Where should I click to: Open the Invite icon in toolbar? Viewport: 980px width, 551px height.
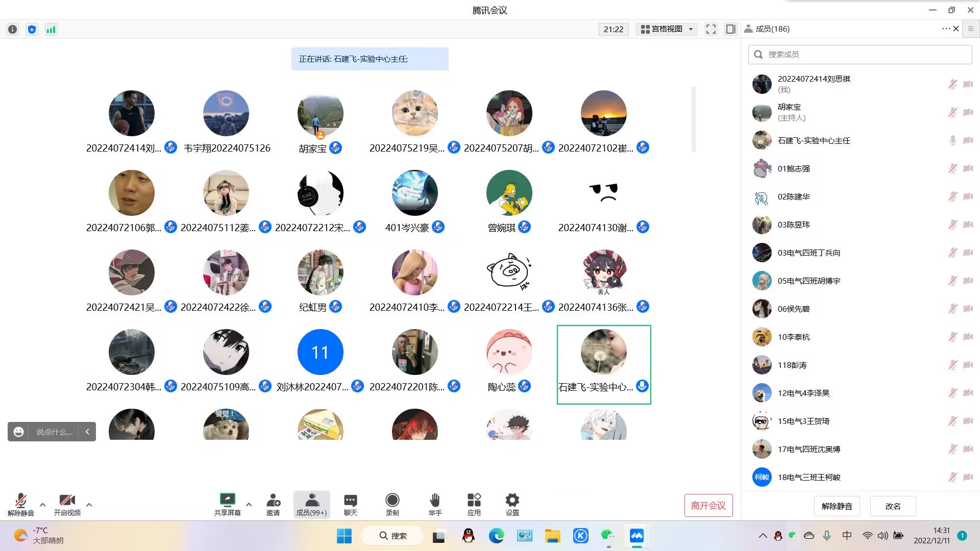pos(273,504)
